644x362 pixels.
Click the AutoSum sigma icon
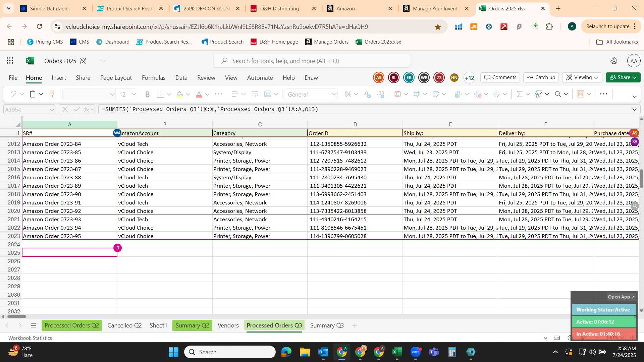[x=520, y=94]
